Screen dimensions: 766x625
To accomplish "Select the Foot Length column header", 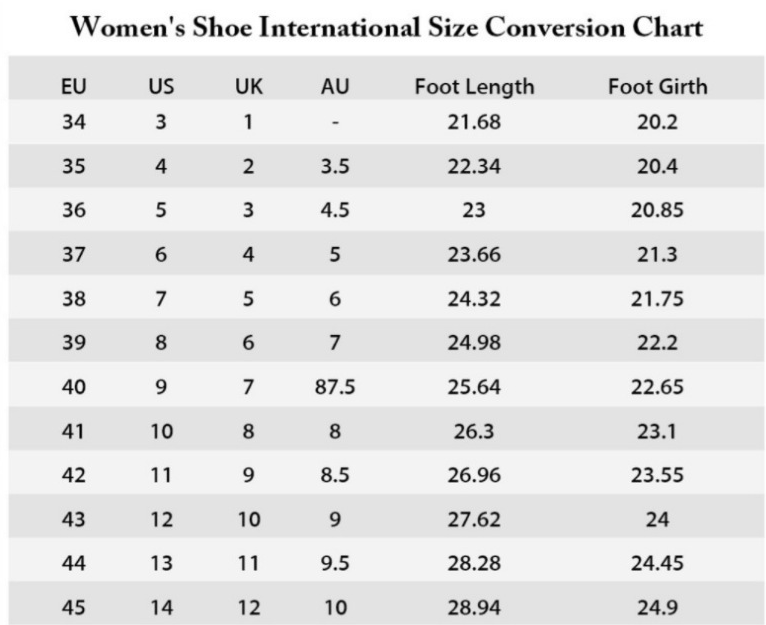I will coord(474,87).
